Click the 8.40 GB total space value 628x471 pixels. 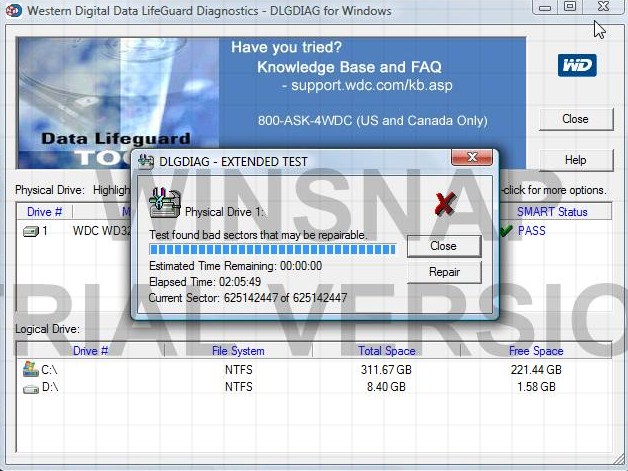(386, 386)
